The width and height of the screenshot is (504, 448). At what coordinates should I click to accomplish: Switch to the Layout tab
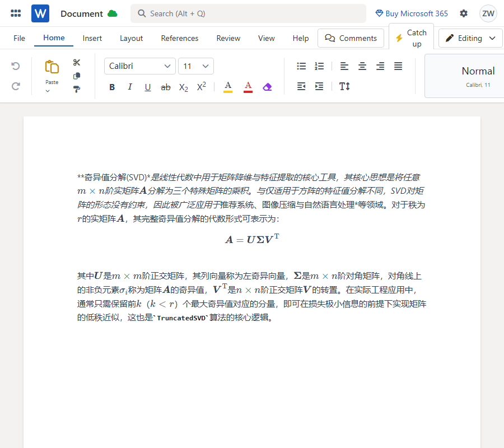pos(131,38)
